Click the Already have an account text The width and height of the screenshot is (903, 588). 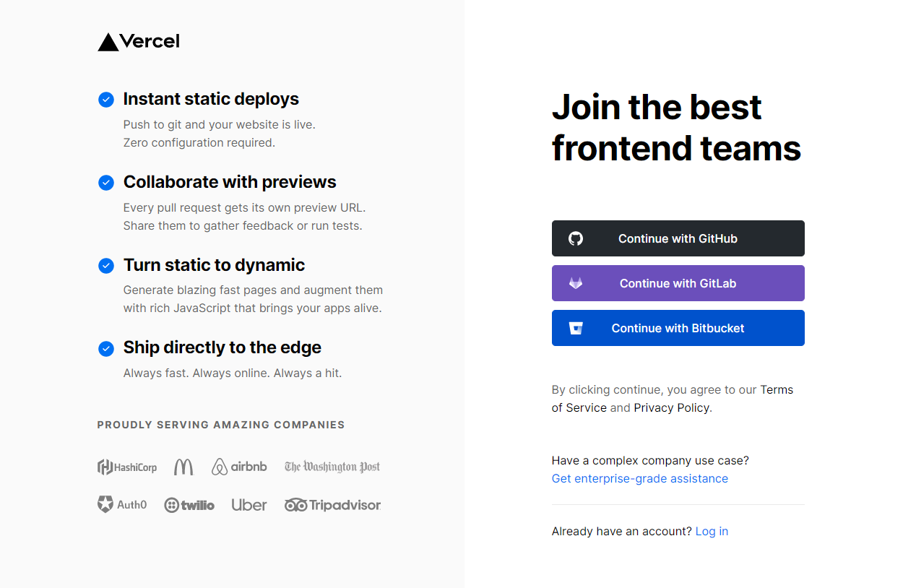pyautogui.click(x=622, y=531)
